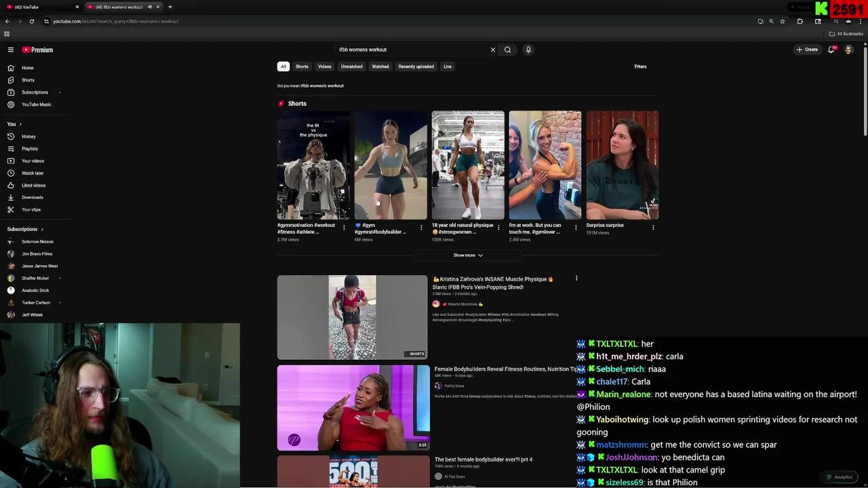Expand the You section chevron

coord(20,124)
